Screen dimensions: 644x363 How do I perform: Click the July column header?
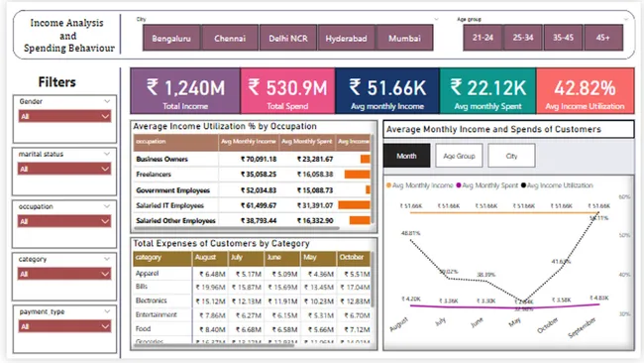click(x=246, y=258)
